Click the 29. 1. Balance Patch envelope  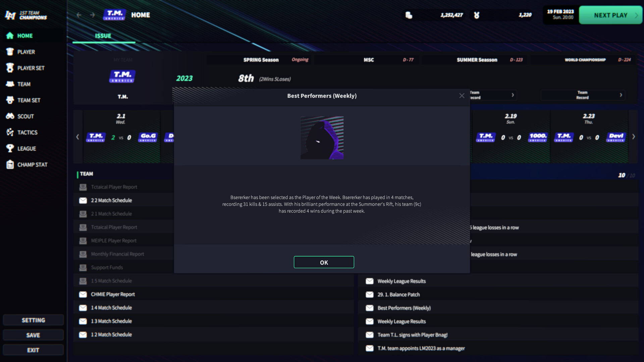(369, 294)
